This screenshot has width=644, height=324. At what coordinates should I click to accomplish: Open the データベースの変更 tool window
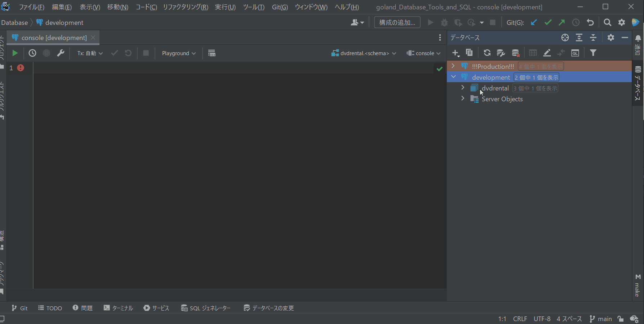[268, 308]
